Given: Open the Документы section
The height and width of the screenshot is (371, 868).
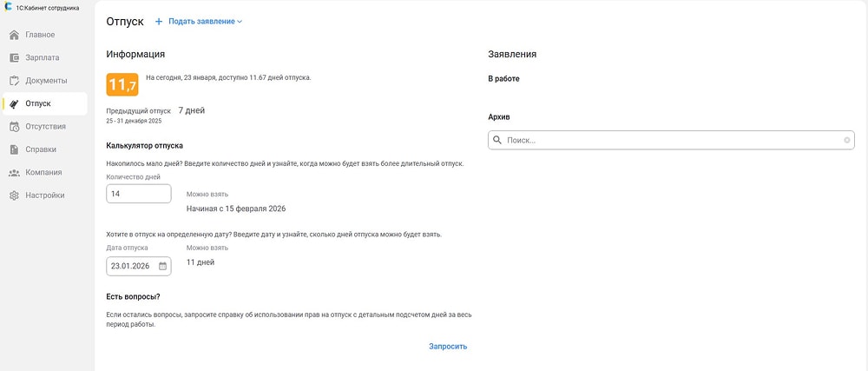Looking at the screenshot, I should coord(46,81).
